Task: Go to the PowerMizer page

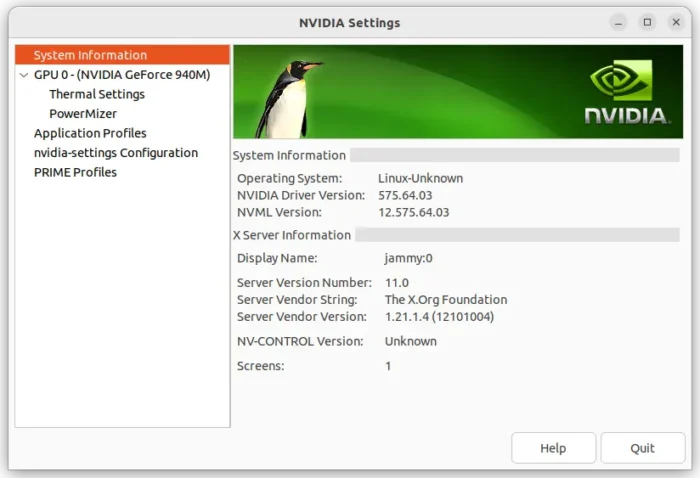Action: coord(83,114)
